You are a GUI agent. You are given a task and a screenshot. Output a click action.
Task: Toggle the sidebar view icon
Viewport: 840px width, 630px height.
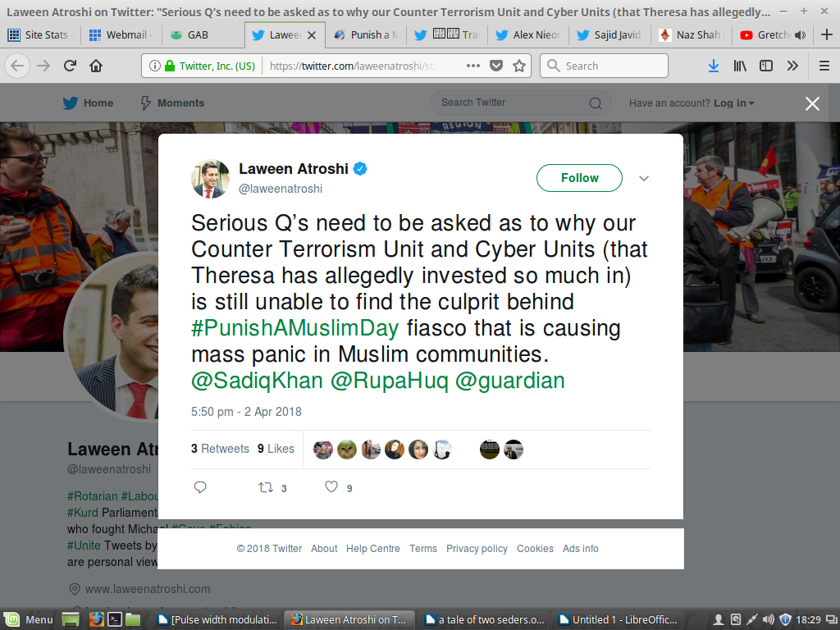[766, 66]
